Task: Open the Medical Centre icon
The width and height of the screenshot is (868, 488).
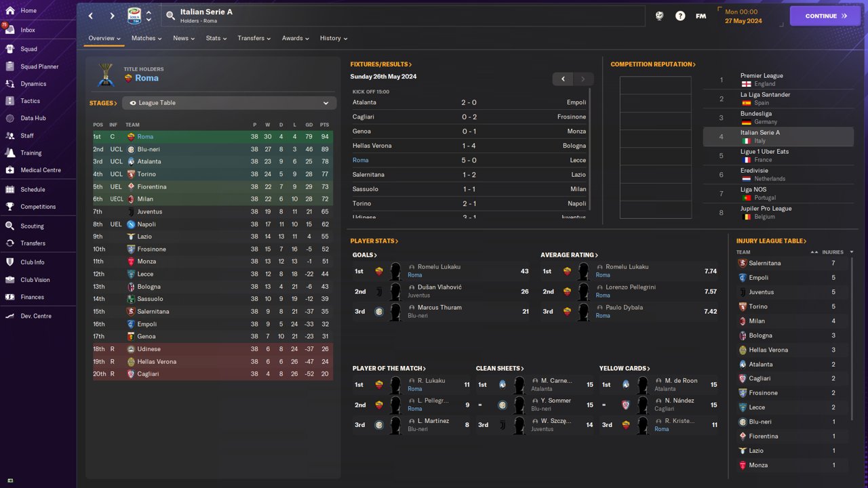Action: click(9, 170)
